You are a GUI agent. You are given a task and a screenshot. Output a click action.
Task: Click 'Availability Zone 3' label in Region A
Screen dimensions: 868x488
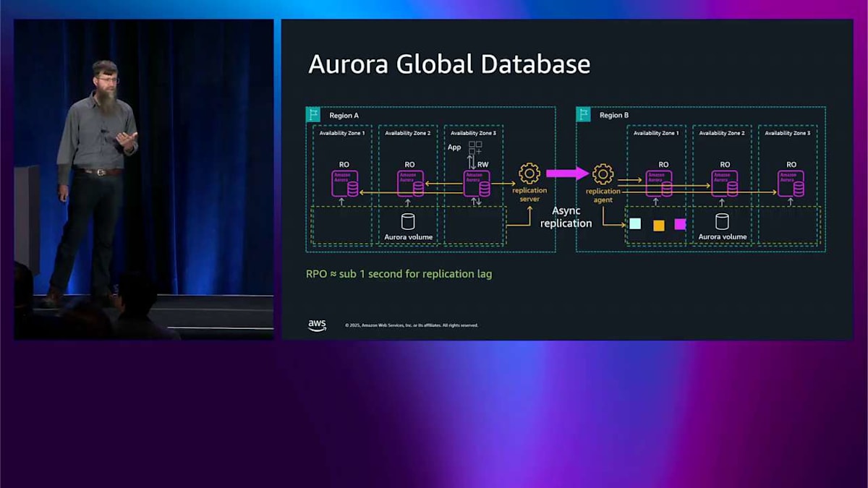click(x=473, y=133)
